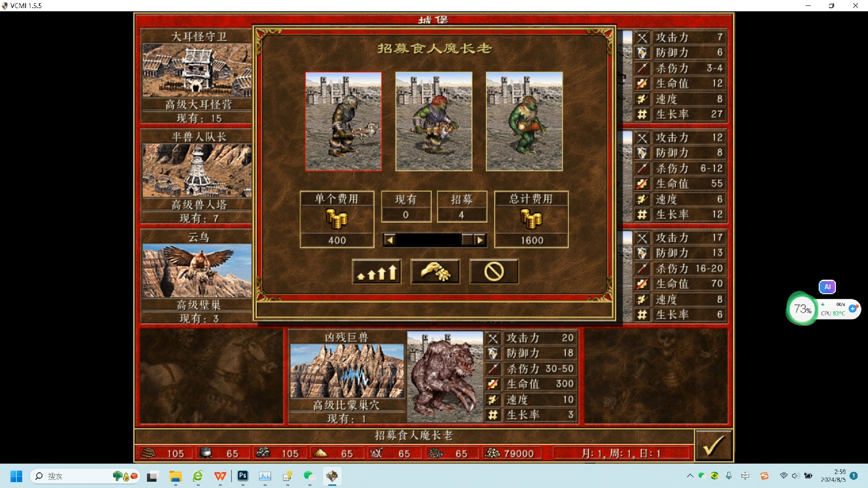Click the 400 unit cost value
The image size is (868, 488).
click(x=337, y=240)
